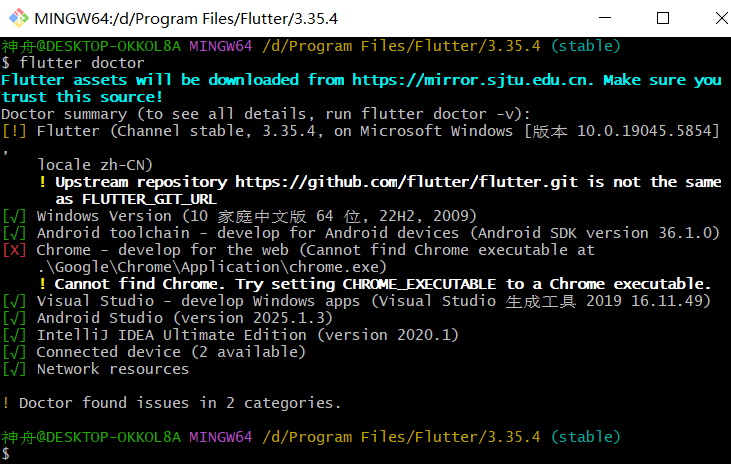Minimize the MINGW64 terminal window

[605, 18]
